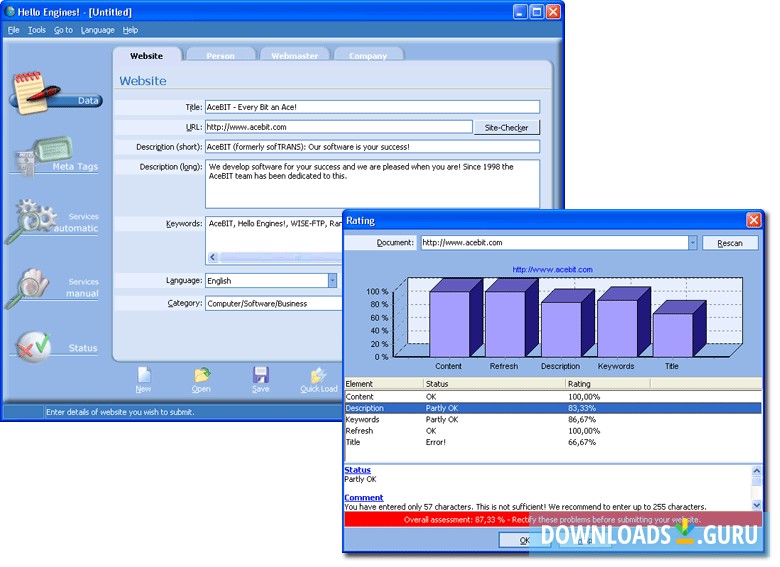Open the Category combo box
Viewport: 780px width, 567px height.
point(274,303)
